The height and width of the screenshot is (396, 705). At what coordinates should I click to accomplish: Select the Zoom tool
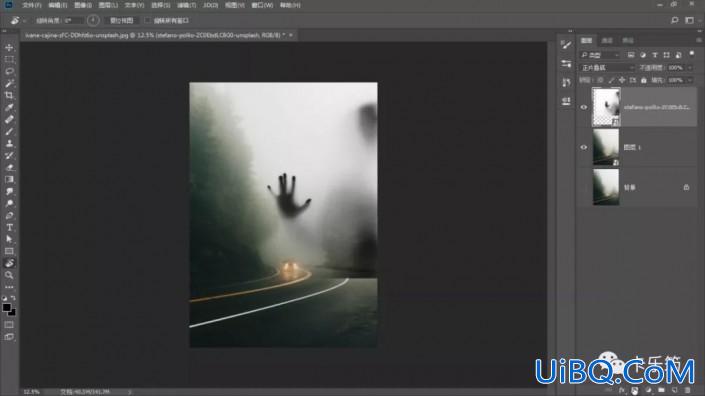[x=9, y=275]
